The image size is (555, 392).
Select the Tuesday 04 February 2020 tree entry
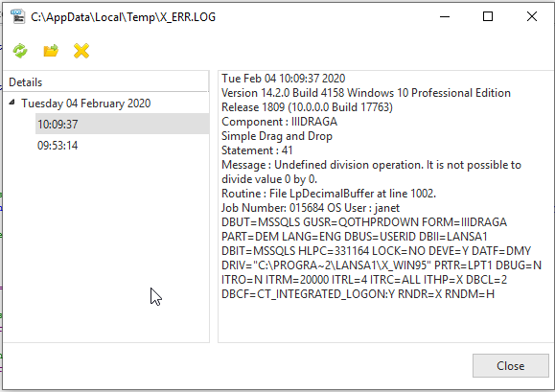click(x=86, y=104)
